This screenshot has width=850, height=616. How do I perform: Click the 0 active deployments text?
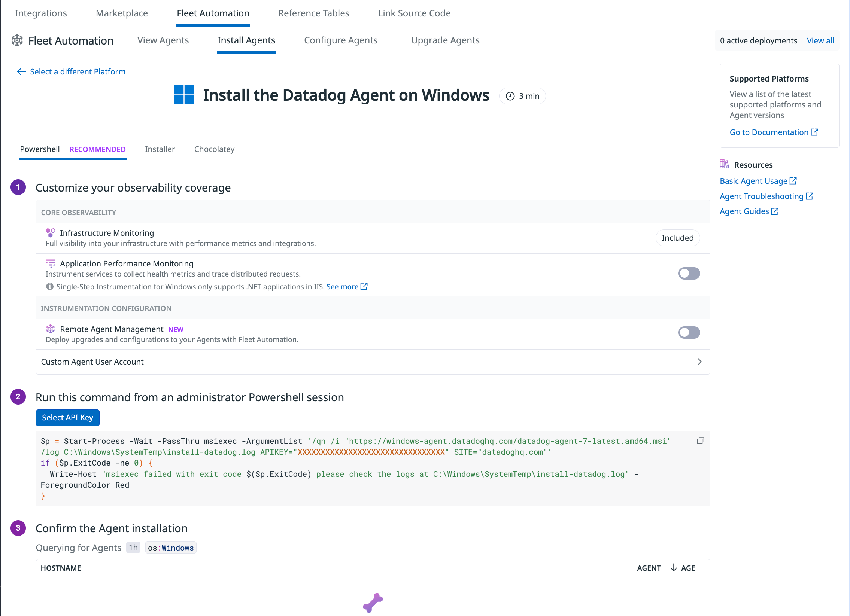[x=758, y=40]
